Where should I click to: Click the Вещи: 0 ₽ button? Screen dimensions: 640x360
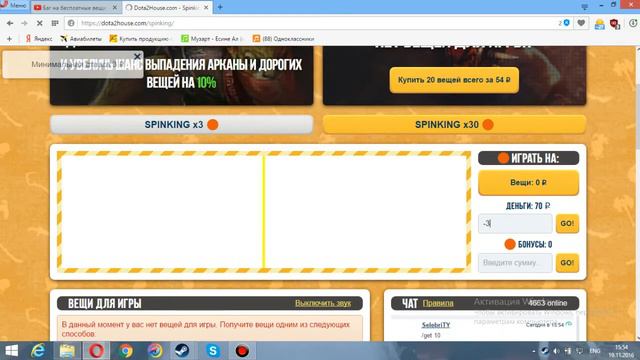pos(528,182)
